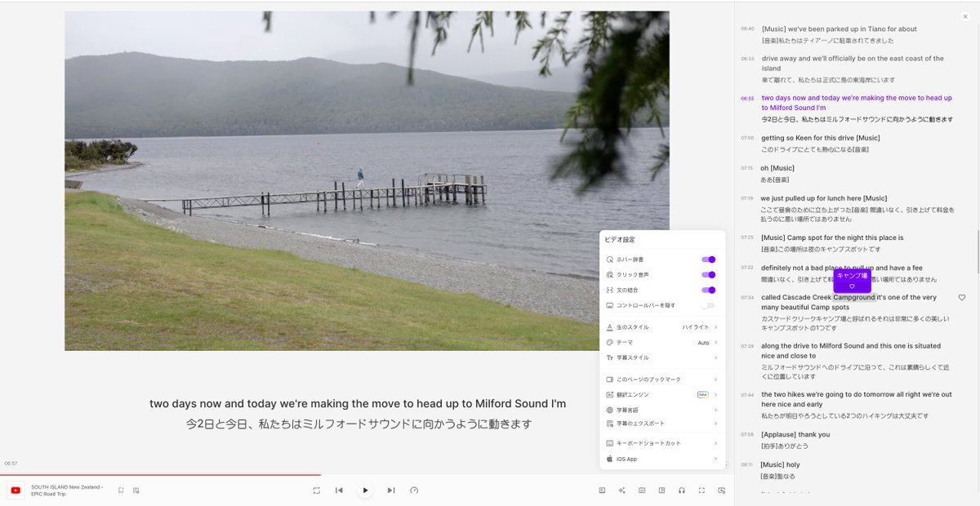Click the subtitles icon in the bottom bar
Image resolution: width=980 pixels, height=506 pixels.
coord(642,490)
